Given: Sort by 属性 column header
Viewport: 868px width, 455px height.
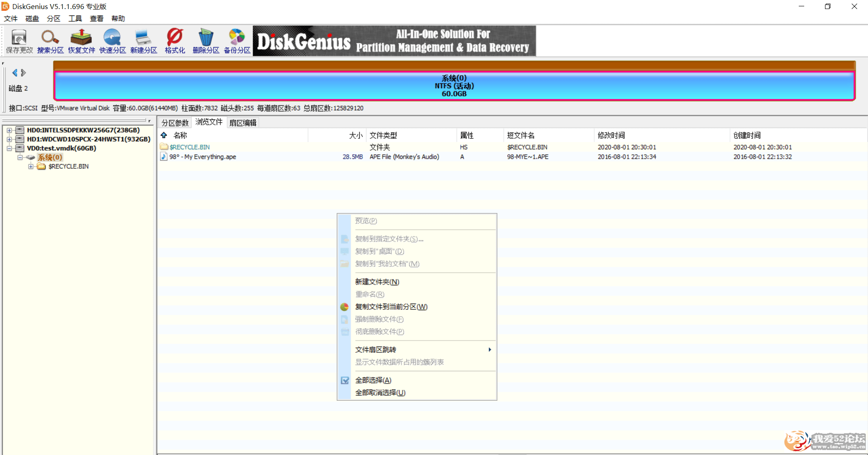Looking at the screenshot, I should point(467,135).
